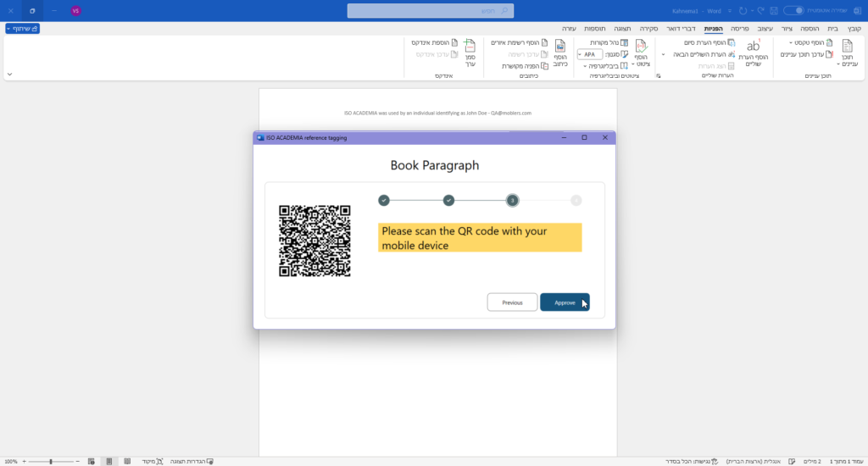Screen dimensions: 868x466
Task: Minimize the ISO ACADEMIA reference tagging dialog
Action: [x=564, y=137]
